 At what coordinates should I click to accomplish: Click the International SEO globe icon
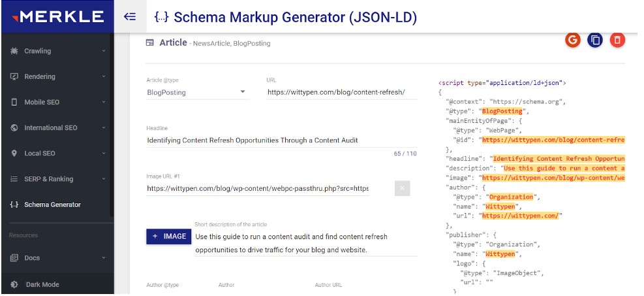pyautogui.click(x=14, y=127)
